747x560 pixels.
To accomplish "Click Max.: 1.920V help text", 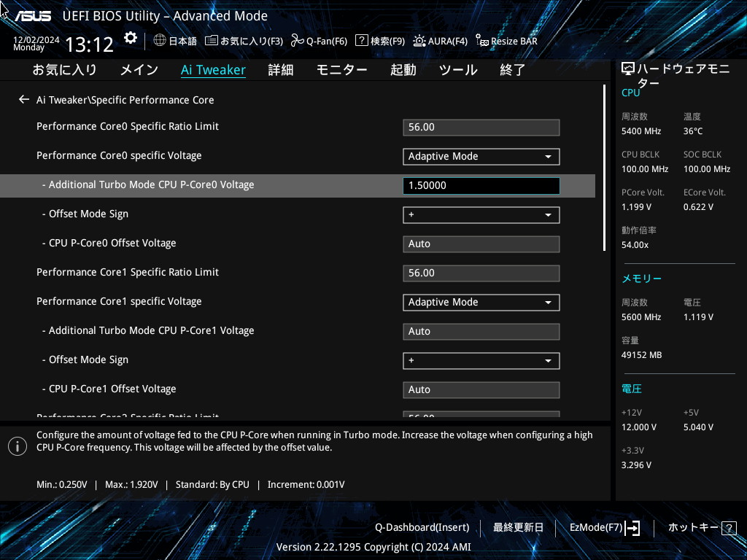I will (x=131, y=484).
